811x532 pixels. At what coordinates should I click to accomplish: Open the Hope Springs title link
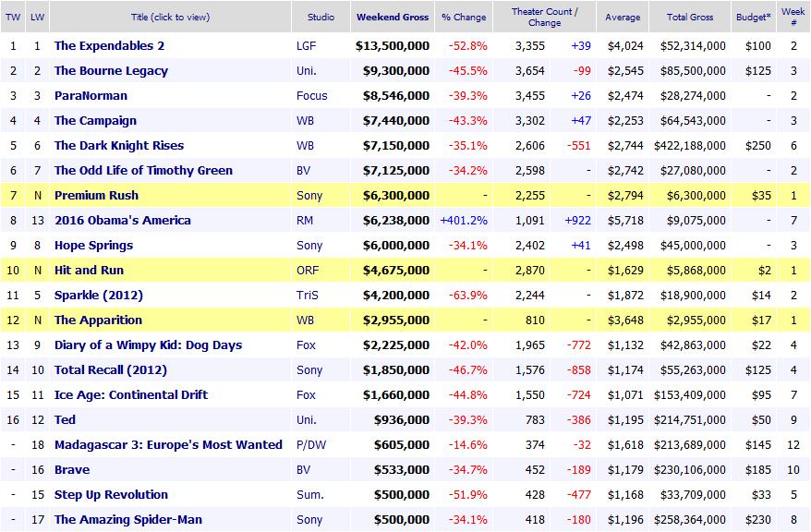93,246
